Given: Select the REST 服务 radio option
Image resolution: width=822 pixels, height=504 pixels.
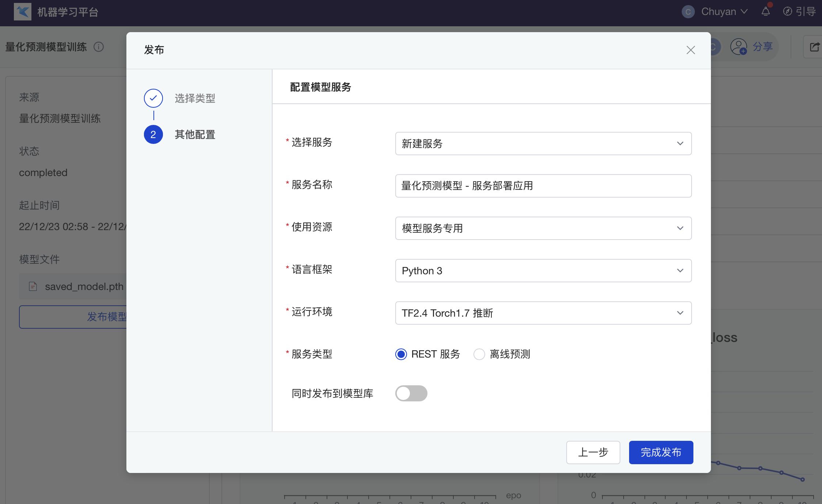Looking at the screenshot, I should [401, 354].
